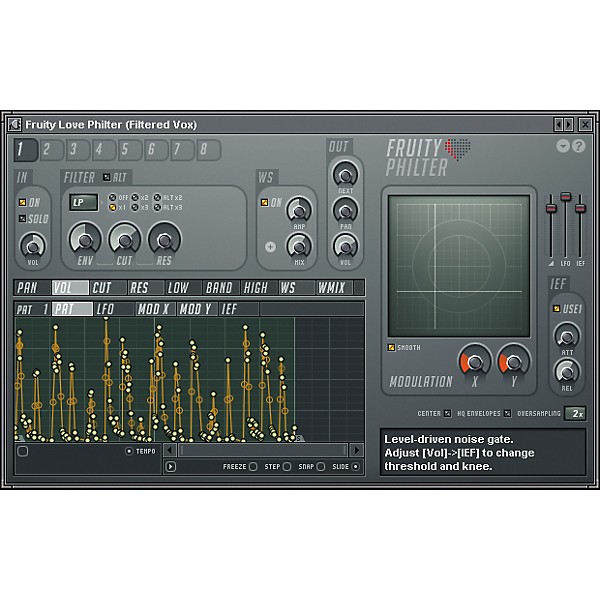
Task: Click the previous preset arrow in title bar
Action: (558, 124)
